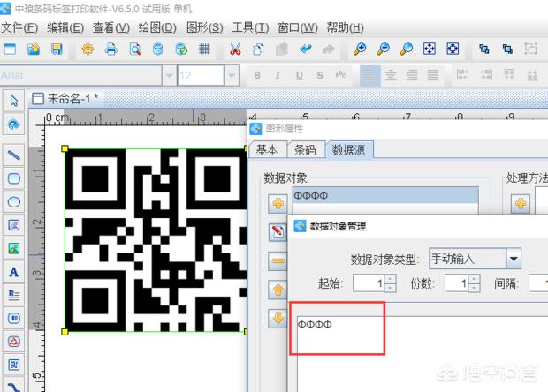
Task: Open the 查看(V) menu
Action: click(111, 27)
